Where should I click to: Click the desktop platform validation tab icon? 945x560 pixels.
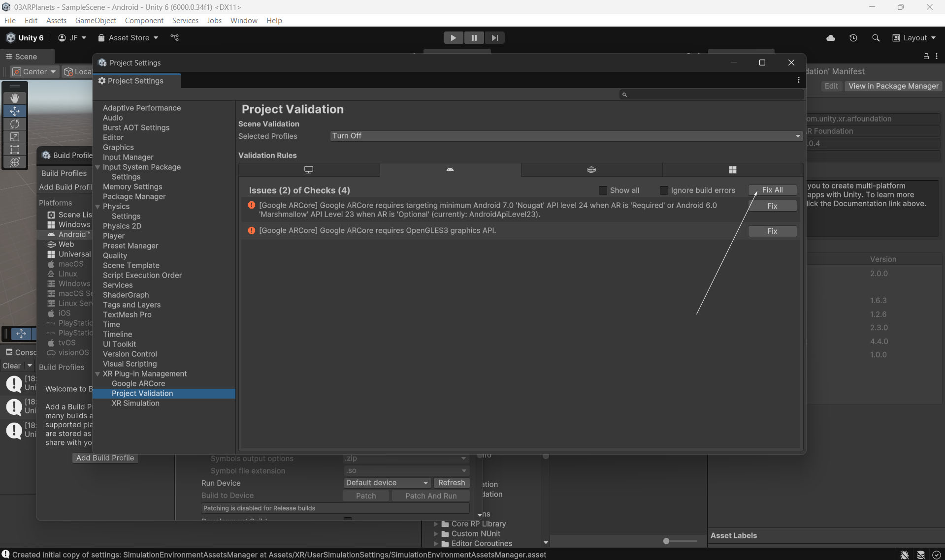point(309,170)
